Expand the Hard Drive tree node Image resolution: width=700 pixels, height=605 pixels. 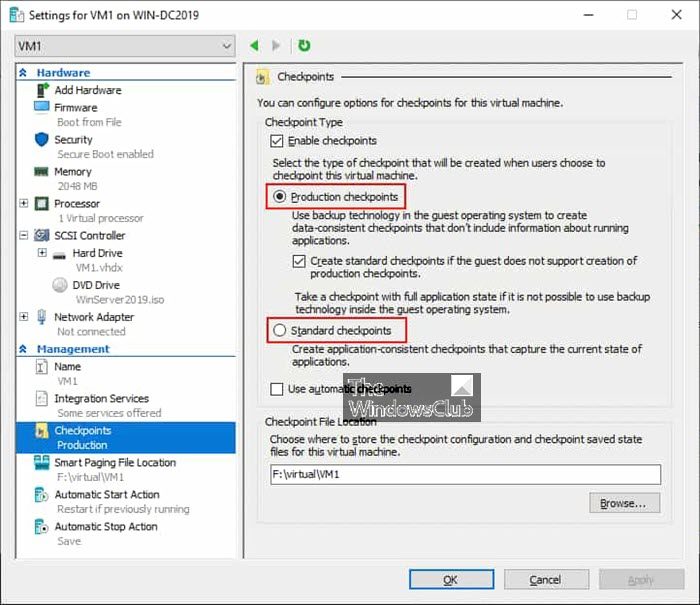(x=42, y=253)
